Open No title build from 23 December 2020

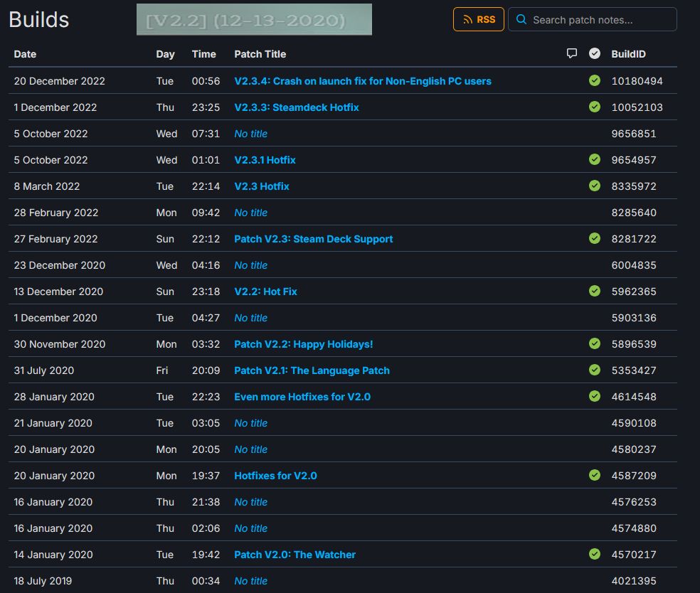(x=251, y=265)
